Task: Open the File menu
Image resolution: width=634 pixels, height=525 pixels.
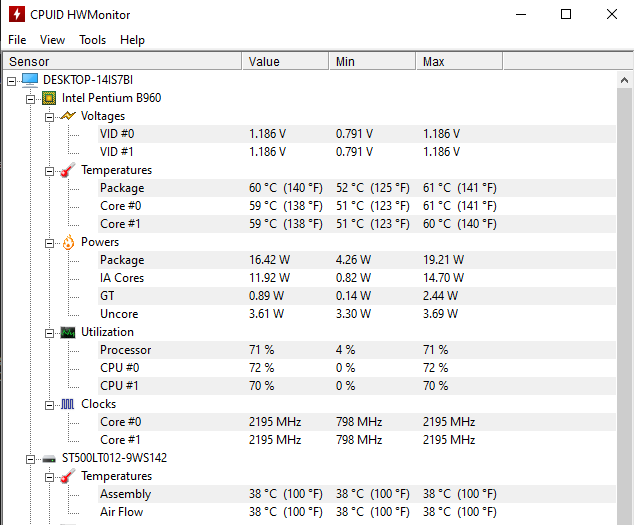Action: pos(17,40)
